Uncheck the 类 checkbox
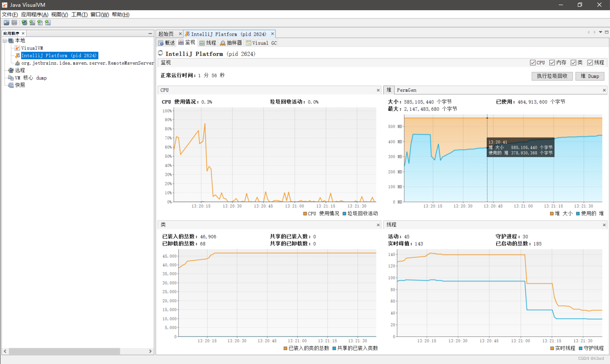The height and width of the screenshot is (364, 610). [573, 63]
